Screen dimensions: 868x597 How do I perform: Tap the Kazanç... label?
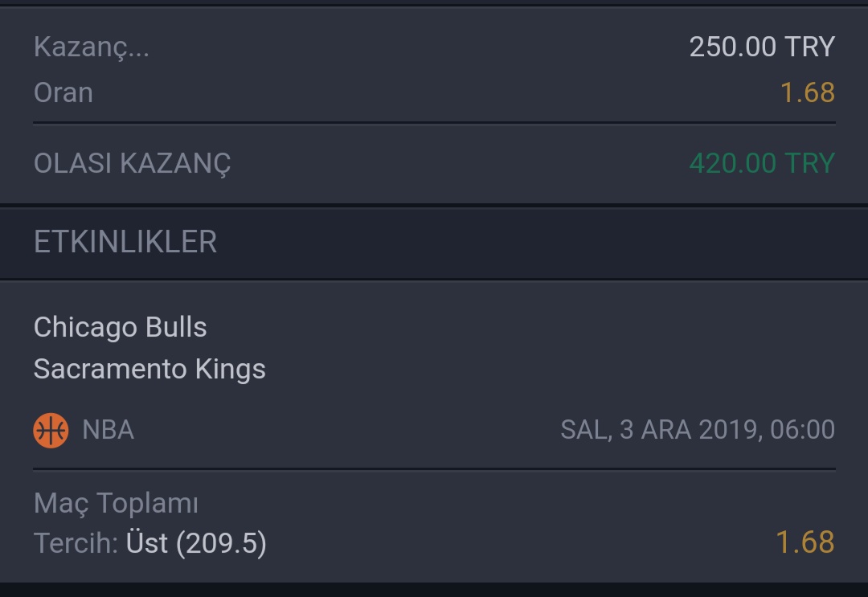click(x=92, y=47)
